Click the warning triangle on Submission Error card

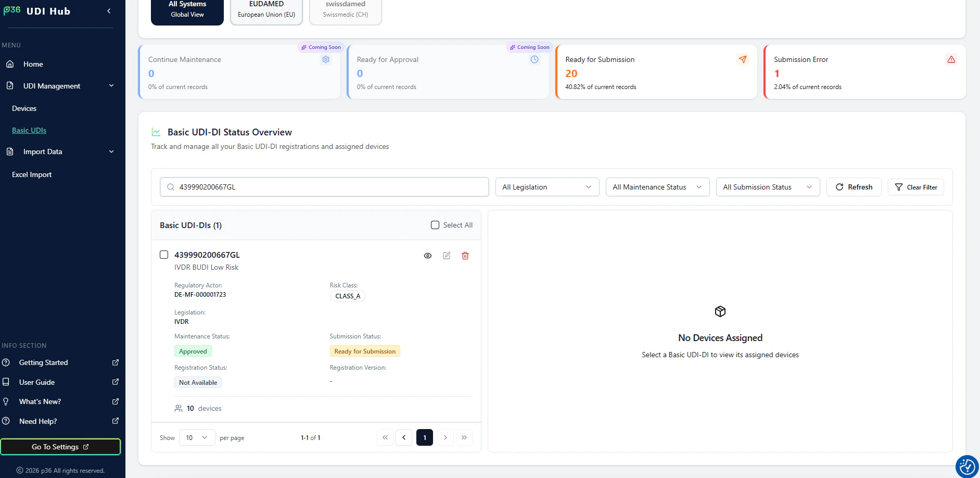coord(951,59)
